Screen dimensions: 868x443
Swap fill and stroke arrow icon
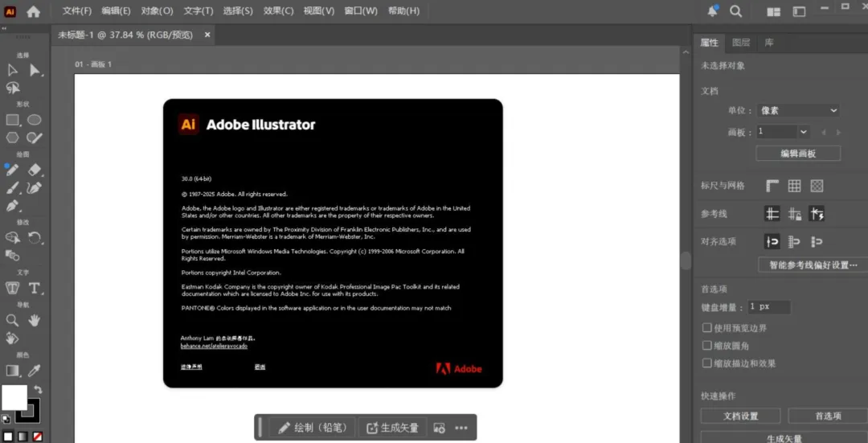coord(38,389)
